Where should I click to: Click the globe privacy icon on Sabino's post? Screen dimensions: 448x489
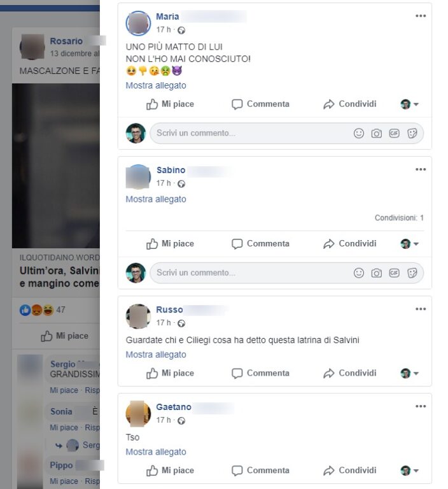click(181, 184)
